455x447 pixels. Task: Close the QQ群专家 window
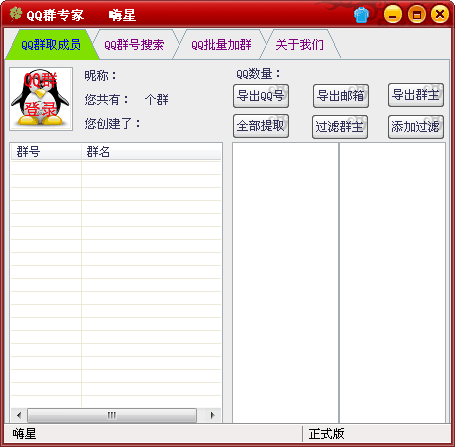click(x=440, y=15)
